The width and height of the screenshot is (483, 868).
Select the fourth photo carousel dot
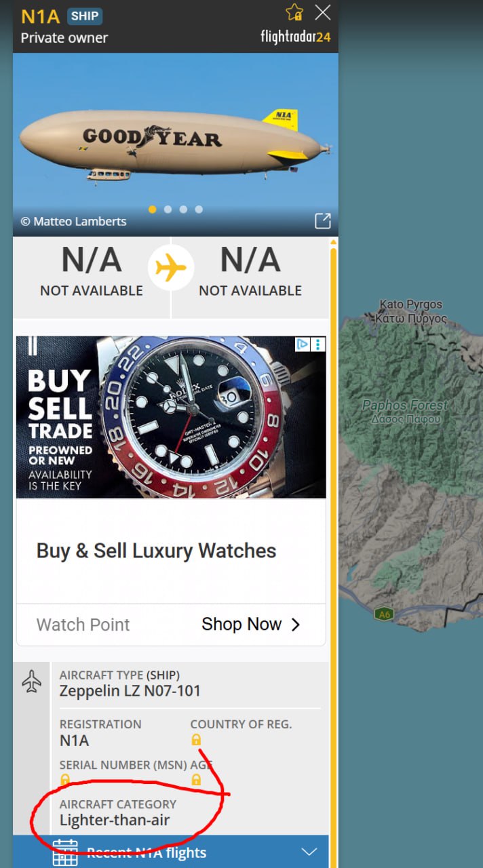[x=199, y=210]
